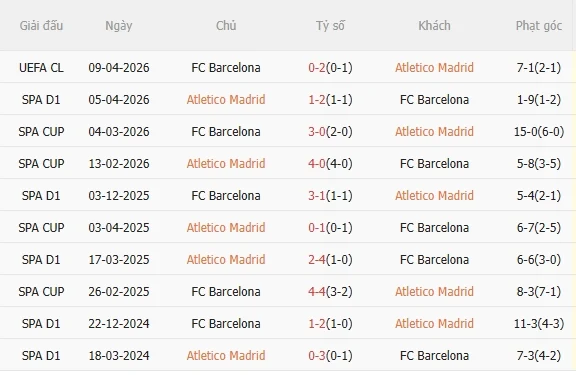
Task: Click the 2-4(1-0) score on 17-03-2025
Action: (x=330, y=260)
